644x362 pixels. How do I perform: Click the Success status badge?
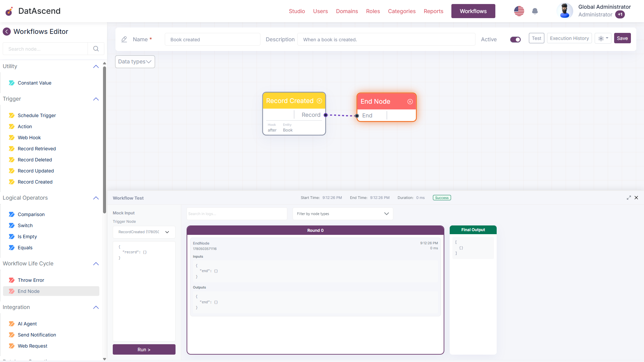(x=442, y=198)
